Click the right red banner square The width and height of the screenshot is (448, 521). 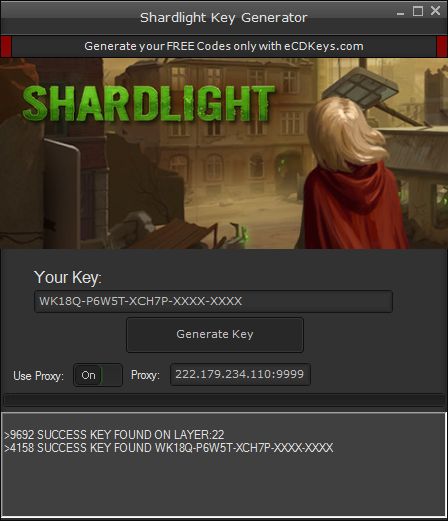coord(442,47)
